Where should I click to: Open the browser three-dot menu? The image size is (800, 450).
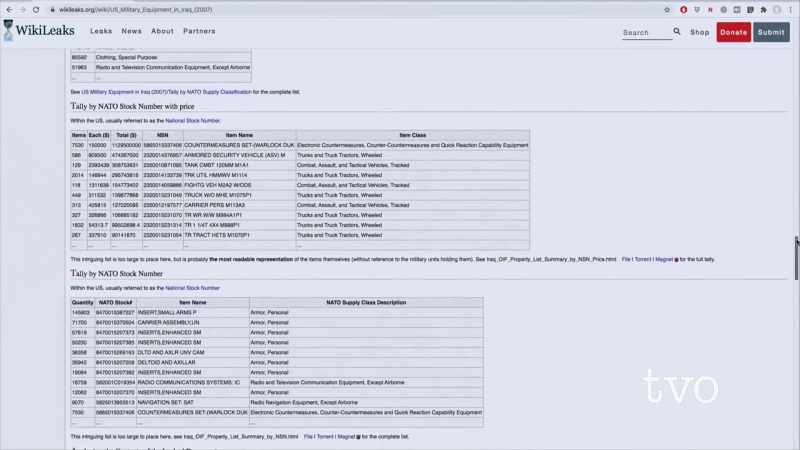point(790,10)
